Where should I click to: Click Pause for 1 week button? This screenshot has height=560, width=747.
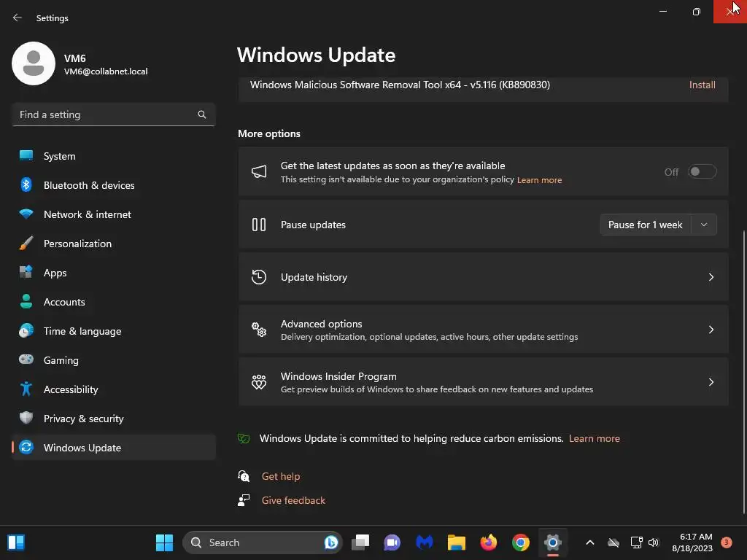coord(646,225)
